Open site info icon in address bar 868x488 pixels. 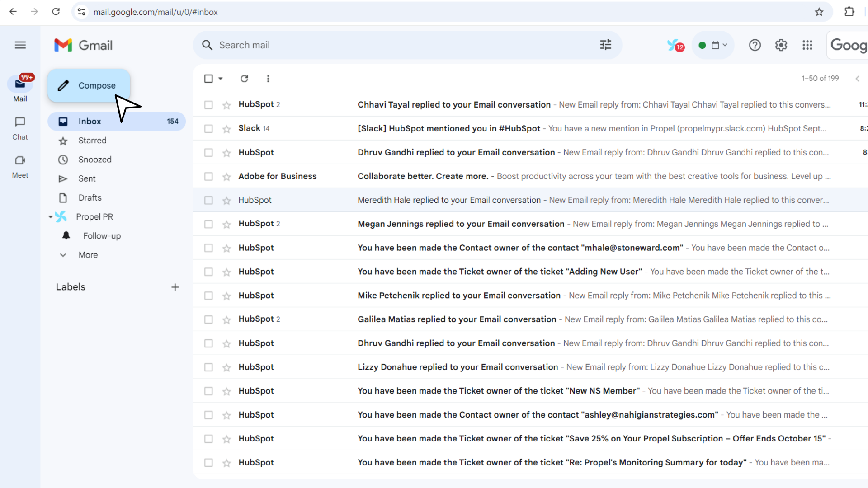(x=81, y=12)
